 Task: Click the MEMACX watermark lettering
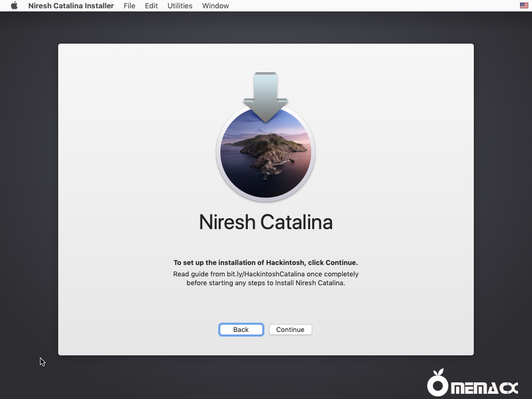[483, 388]
